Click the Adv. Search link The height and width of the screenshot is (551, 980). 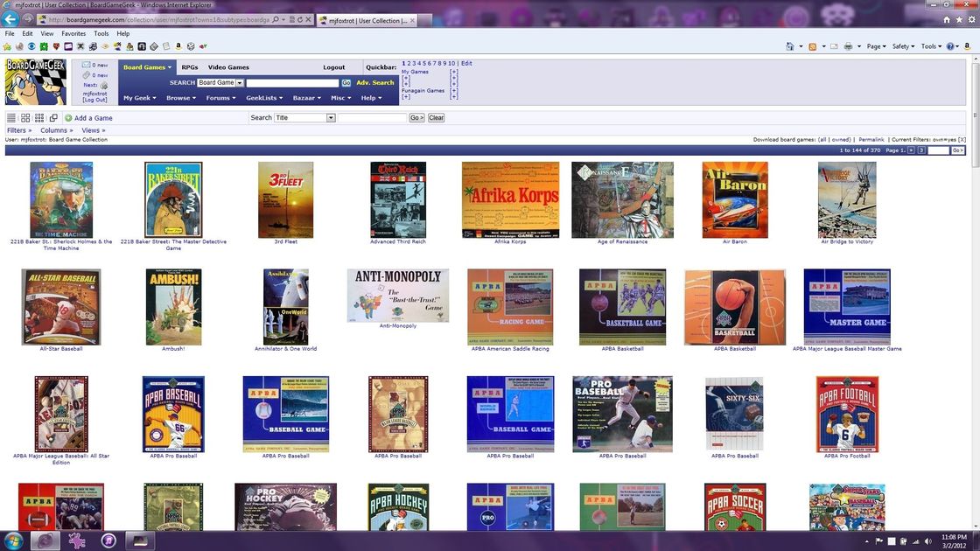tap(374, 83)
